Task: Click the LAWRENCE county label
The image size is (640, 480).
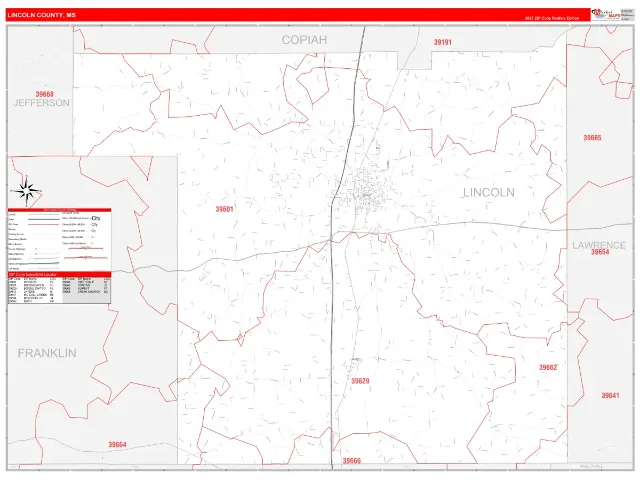Action: coord(599,245)
